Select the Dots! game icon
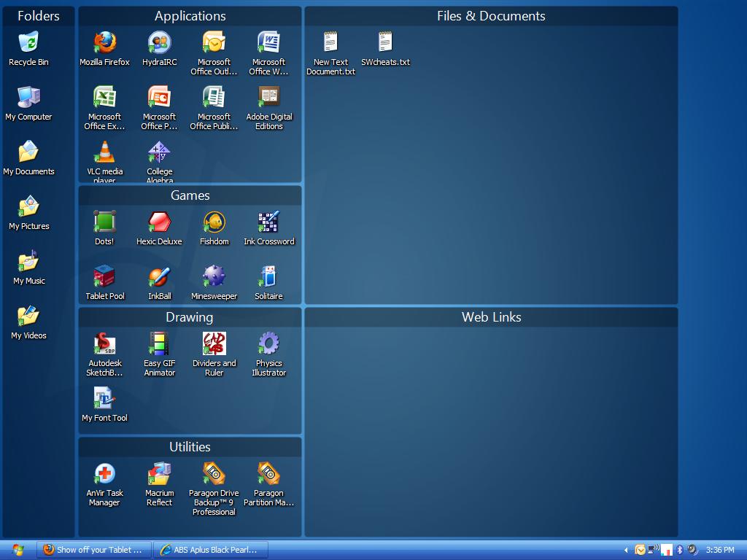 click(x=104, y=222)
